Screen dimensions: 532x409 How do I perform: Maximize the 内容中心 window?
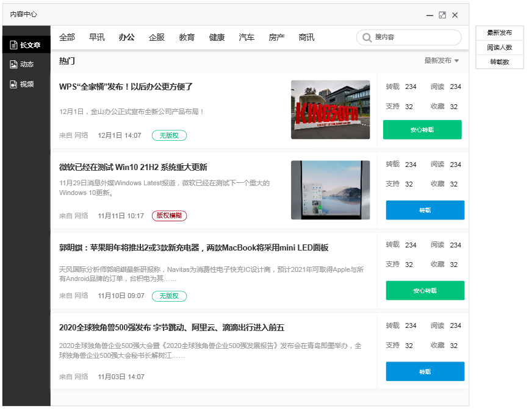pyautogui.click(x=442, y=15)
